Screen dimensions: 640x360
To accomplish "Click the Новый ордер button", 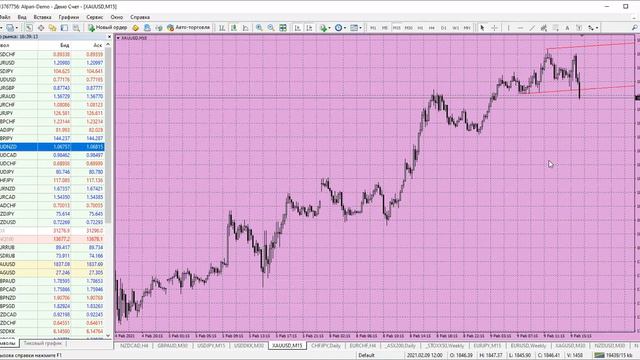I will pos(108,28).
